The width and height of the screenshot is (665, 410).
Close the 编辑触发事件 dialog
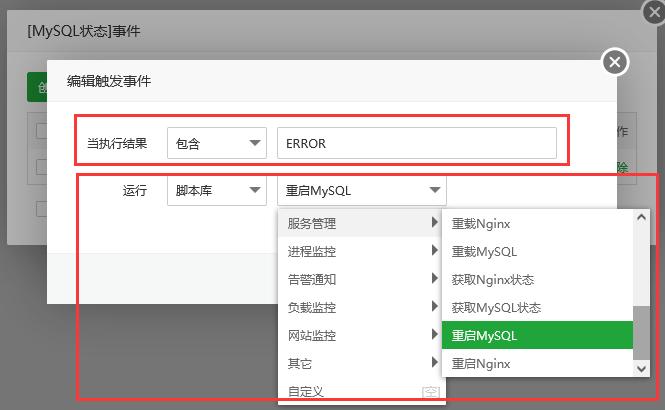point(615,62)
